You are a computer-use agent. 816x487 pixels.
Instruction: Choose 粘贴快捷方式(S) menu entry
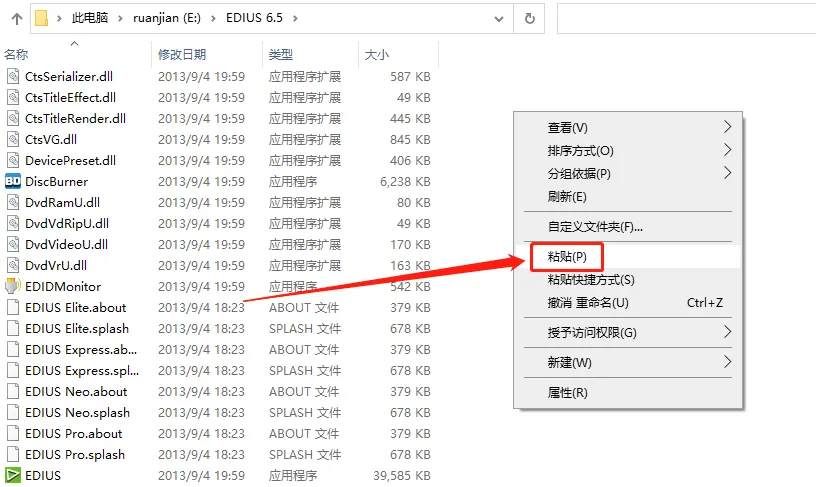point(628,280)
